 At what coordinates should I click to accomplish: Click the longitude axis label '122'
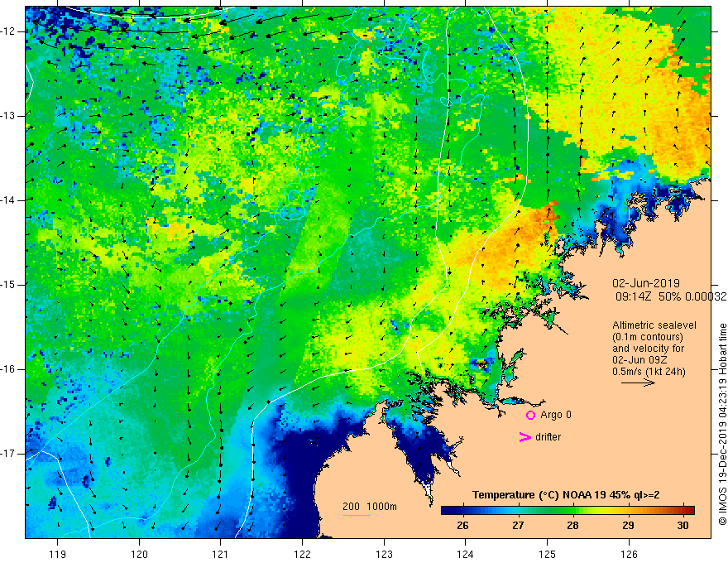(x=302, y=554)
